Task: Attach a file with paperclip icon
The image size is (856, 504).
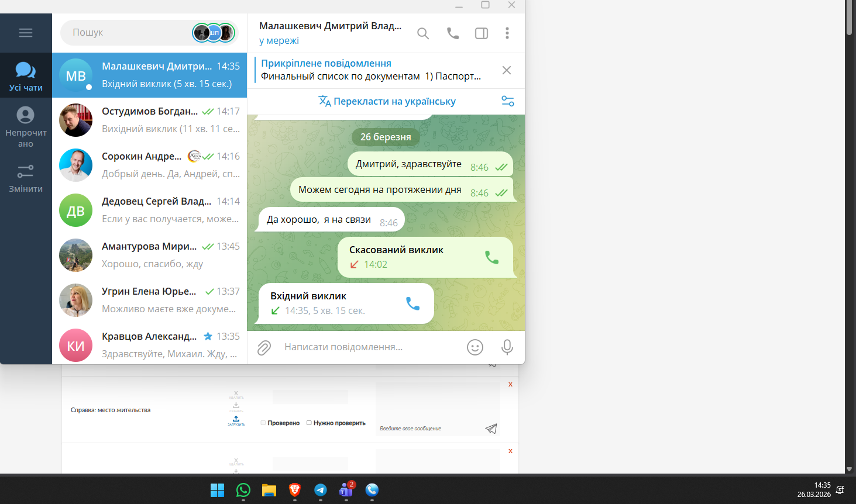Action: pos(264,348)
